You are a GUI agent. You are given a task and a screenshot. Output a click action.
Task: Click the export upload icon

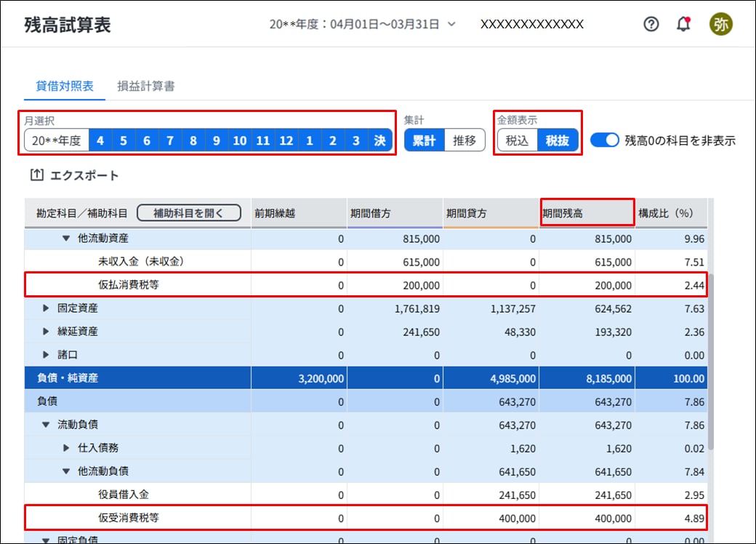36,175
